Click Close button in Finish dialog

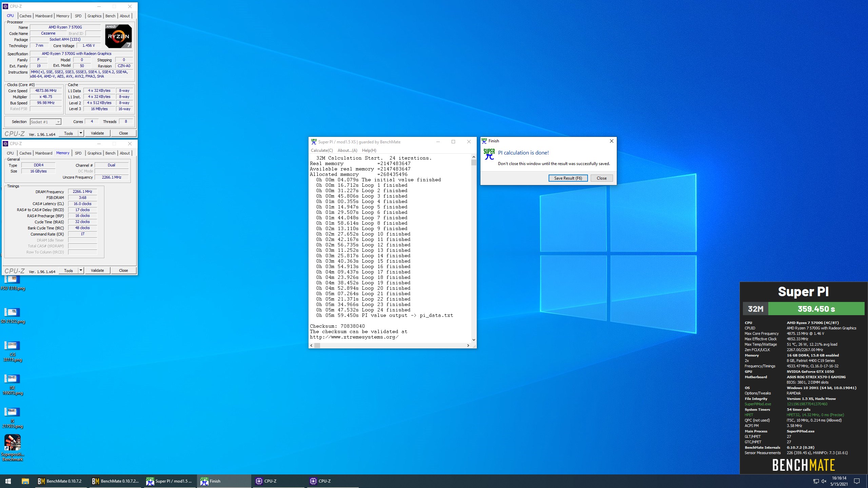tap(601, 178)
